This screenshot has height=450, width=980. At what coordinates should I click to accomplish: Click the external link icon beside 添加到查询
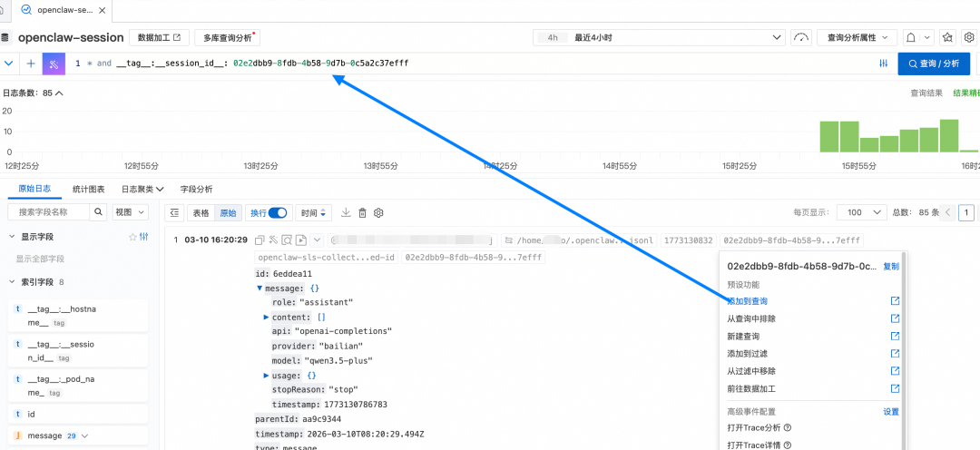point(895,301)
